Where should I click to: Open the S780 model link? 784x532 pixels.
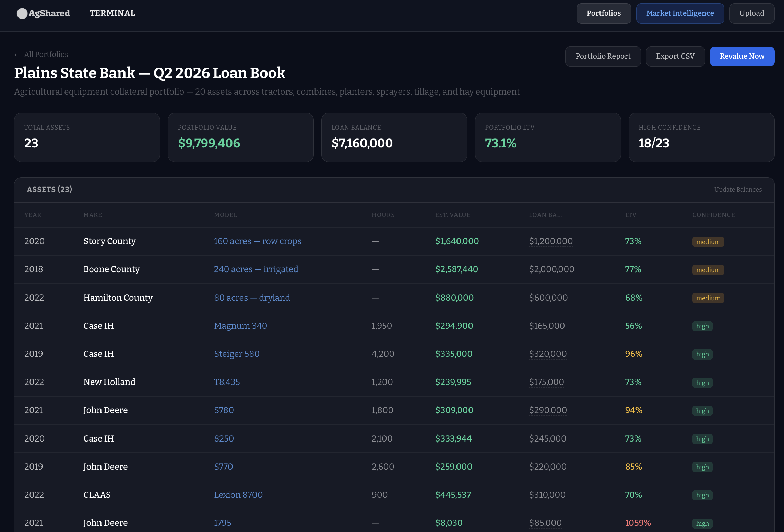224,410
